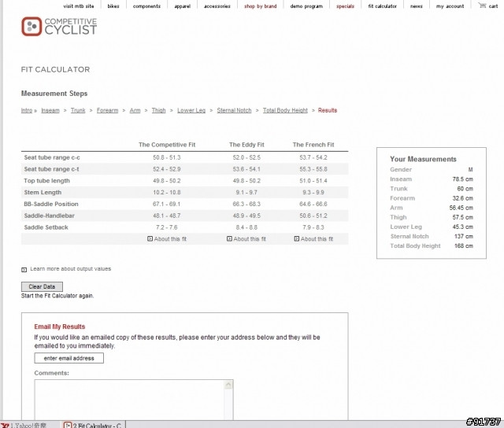Open the bikes menu
Viewport: 504px width, 428px height.
113,6
